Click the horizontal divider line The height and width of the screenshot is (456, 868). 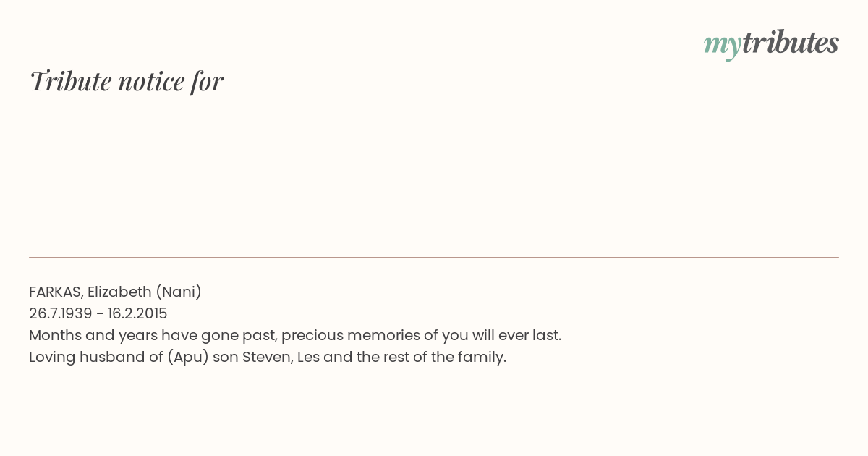(434, 257)
